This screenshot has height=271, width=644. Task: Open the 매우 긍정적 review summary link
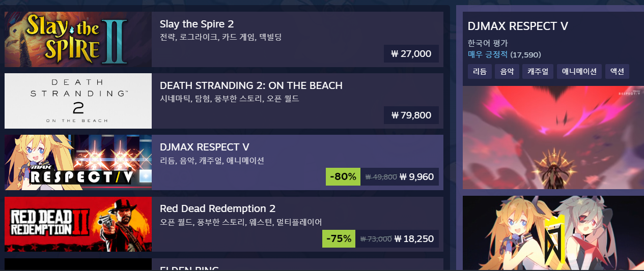487,54
